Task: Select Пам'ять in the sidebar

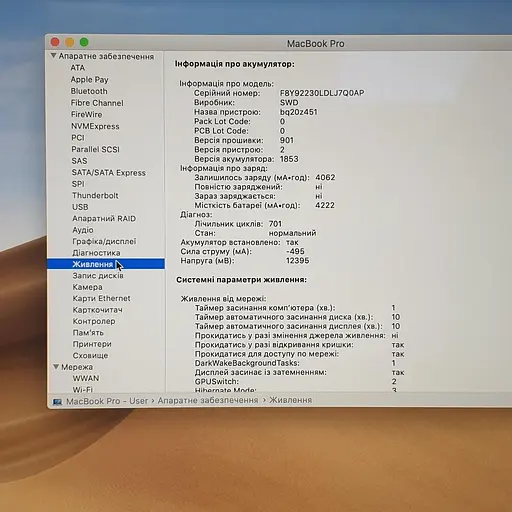Action: point(88,333)
